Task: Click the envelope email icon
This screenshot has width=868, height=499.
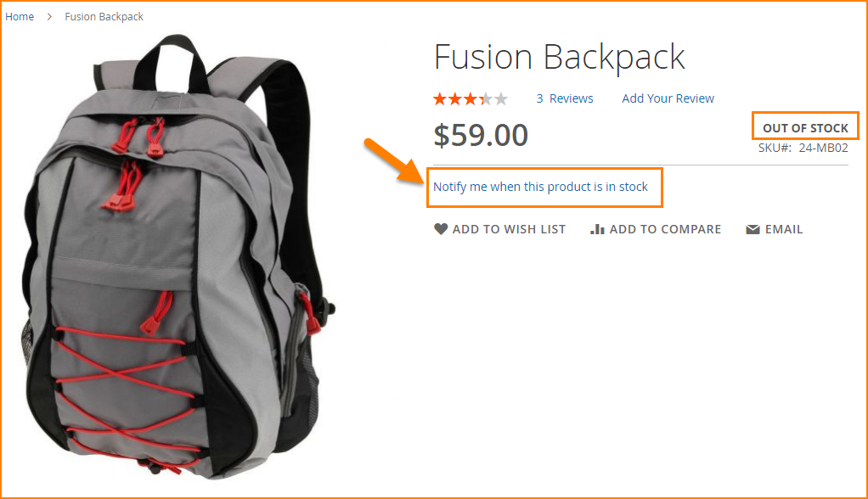Action: 752,230
